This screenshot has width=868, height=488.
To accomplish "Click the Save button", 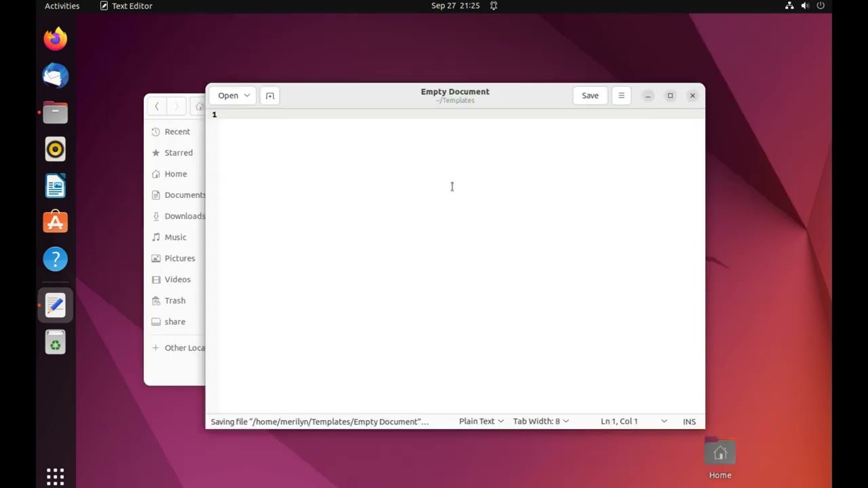I will 590,96.
